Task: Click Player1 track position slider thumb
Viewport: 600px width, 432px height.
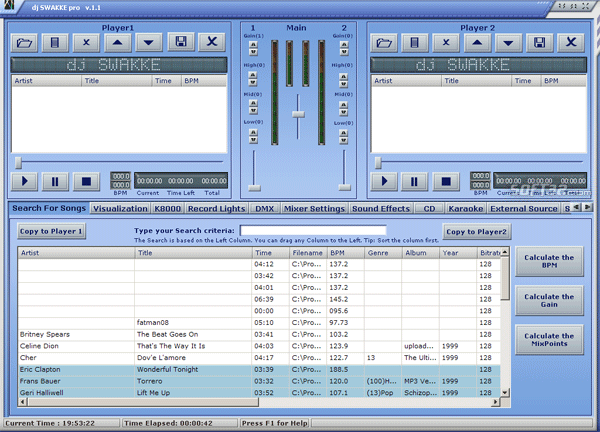Action: (x=18, y=162)
